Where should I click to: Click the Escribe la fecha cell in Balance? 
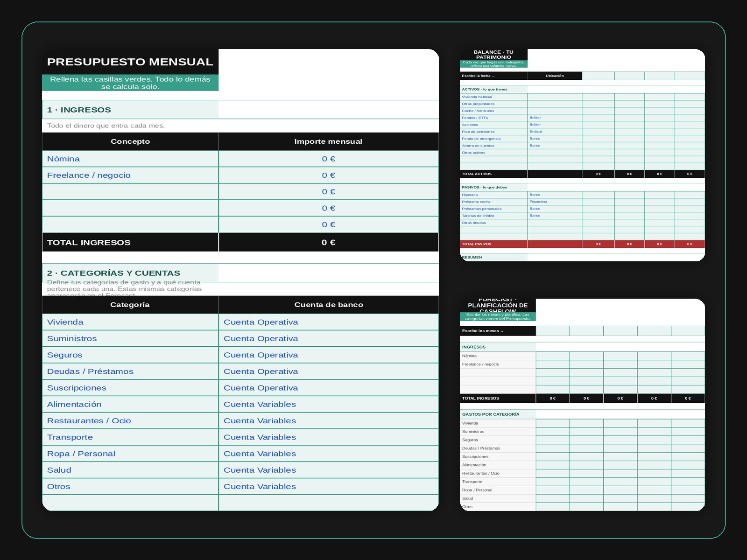point(493,76)
